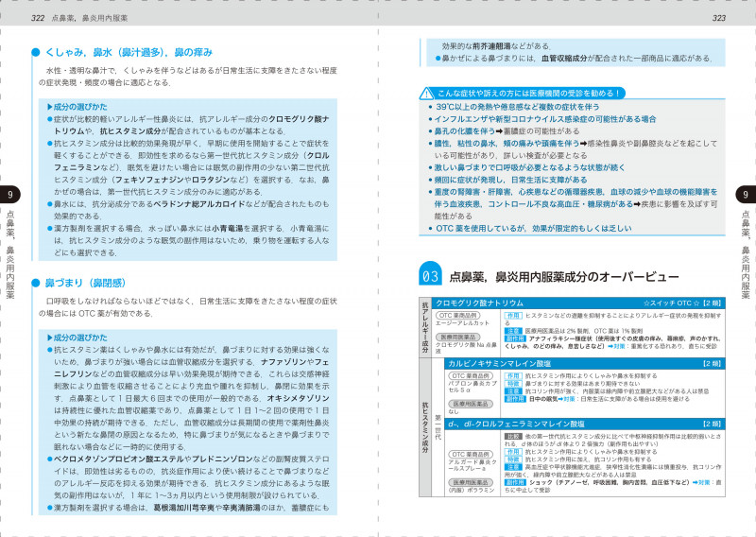Click the blue 03 section number badge
The width and height of the screenshot is (756, 537).
(431, 274)
